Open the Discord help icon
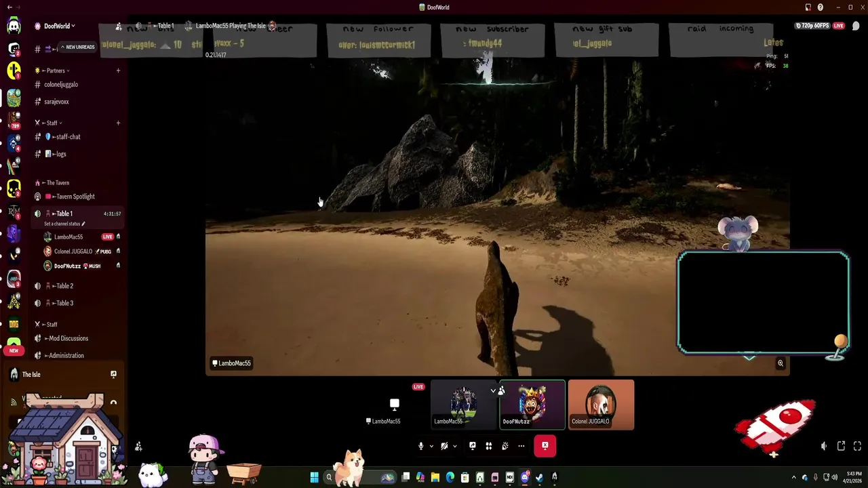The width and height of the screenshot is (868, 488). 821,7
